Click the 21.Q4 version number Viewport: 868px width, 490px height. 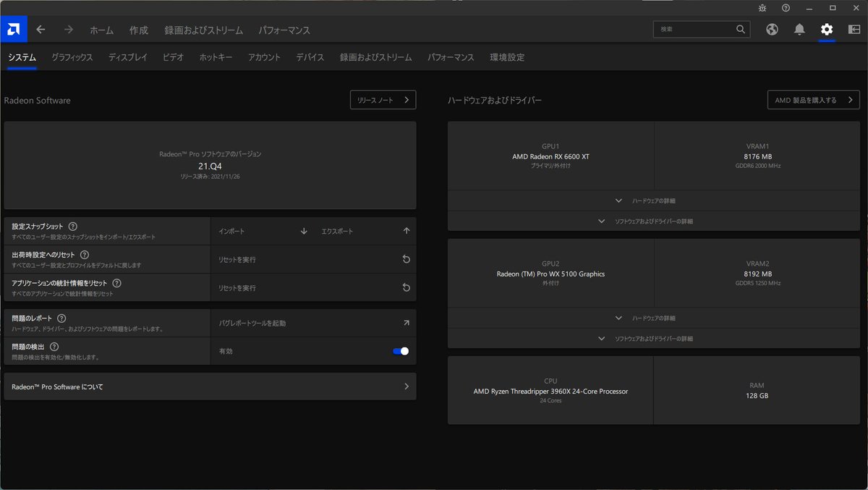pos(210,166)
